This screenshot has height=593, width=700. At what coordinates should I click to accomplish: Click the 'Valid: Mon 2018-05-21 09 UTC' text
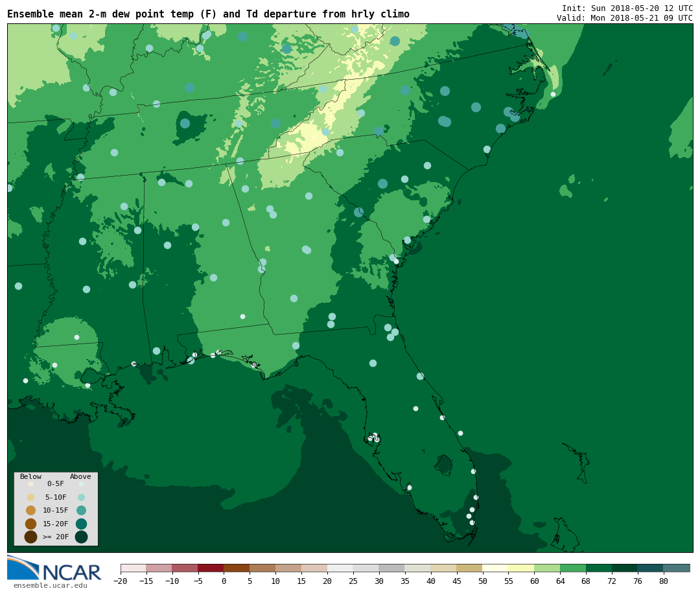624,18
